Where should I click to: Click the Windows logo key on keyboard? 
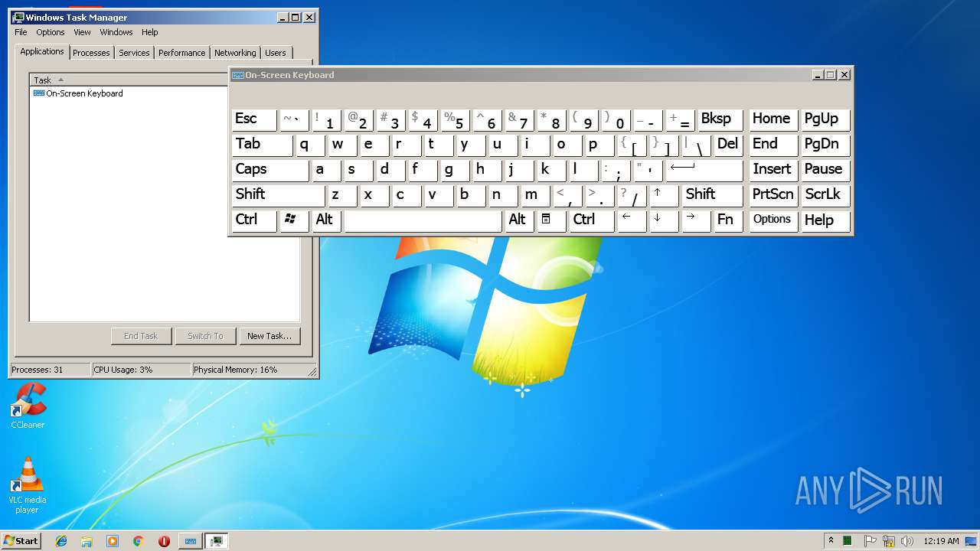tap(294, 220)
